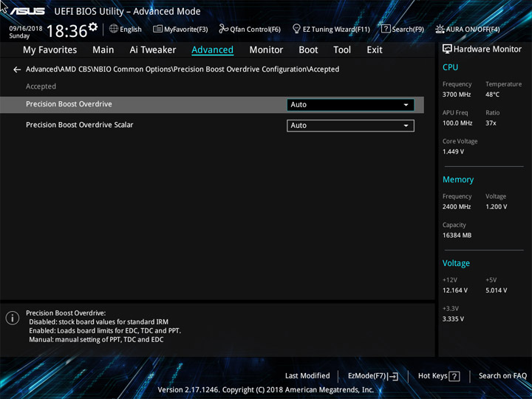Click the APU Freq 100.0 MHz value
The width and height of the screenshot is (532, 399).
pos(457,123)
